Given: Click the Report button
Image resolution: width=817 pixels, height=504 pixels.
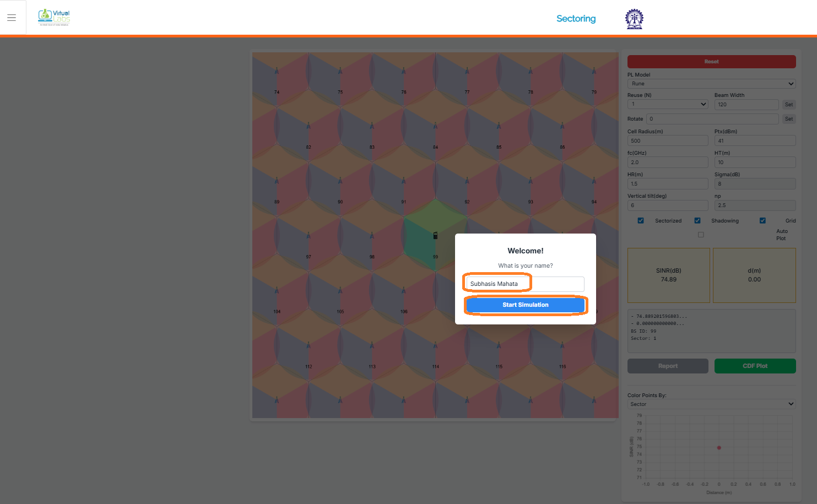Looking at the screenshot, I should (668, 366).
